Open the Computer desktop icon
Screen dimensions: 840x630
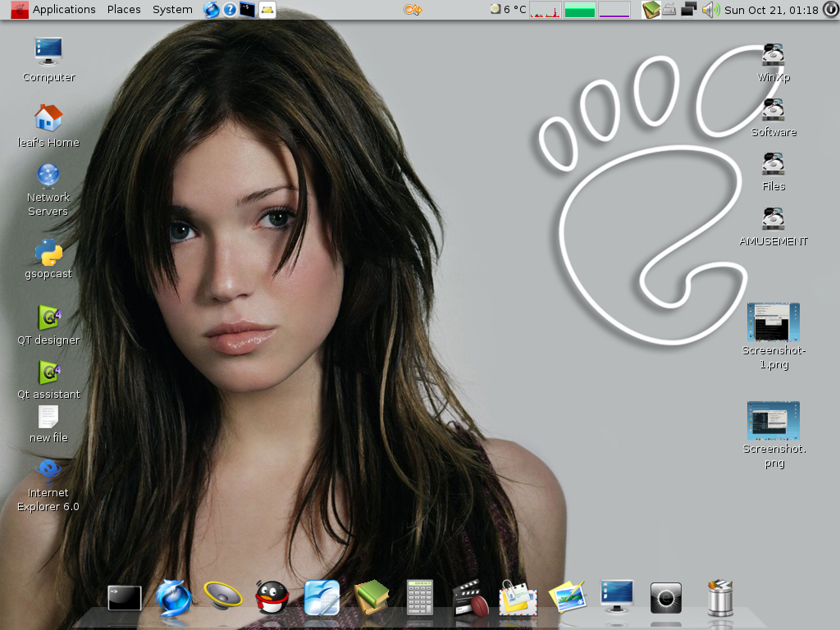pyautogui.click(x=48, y=52)
